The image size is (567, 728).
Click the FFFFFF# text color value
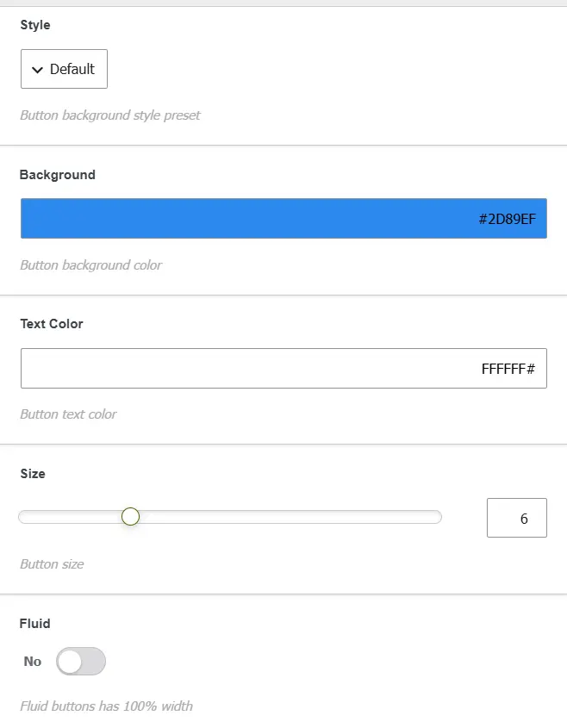[x=508, y=369]
